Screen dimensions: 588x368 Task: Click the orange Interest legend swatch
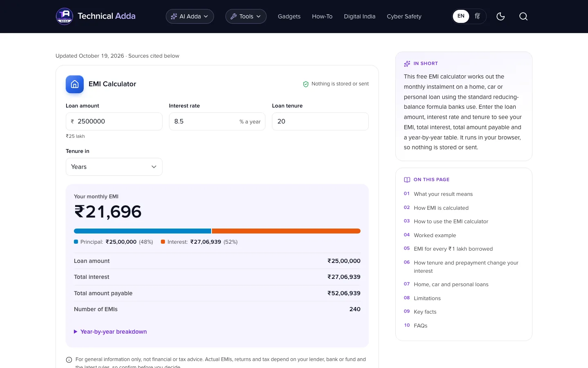coord(163,242)
